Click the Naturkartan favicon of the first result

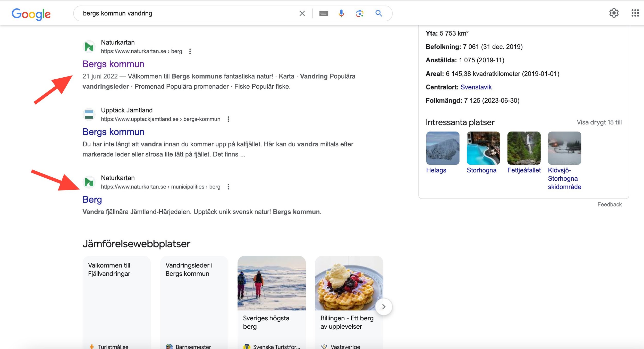(x=89, y=47)
